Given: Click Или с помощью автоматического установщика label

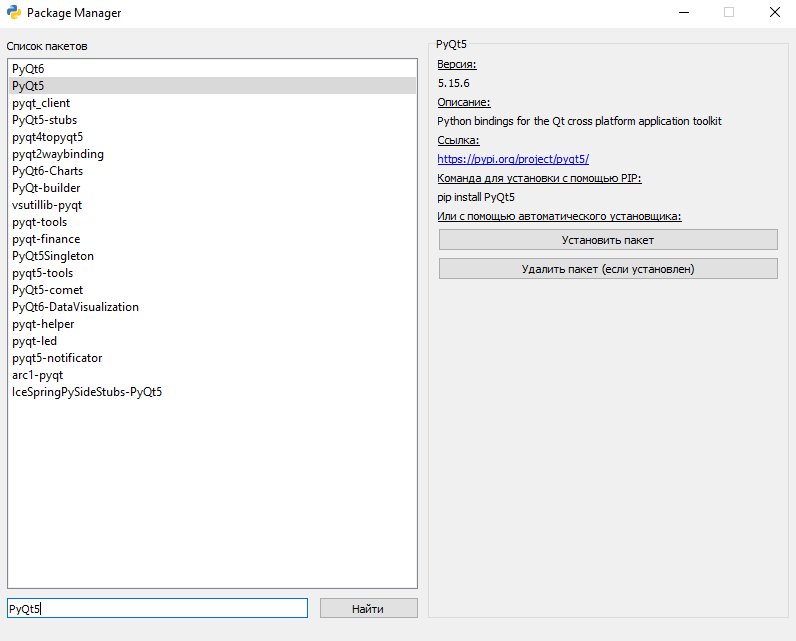Looking at the screenshot, I should (x=559, y=216).
